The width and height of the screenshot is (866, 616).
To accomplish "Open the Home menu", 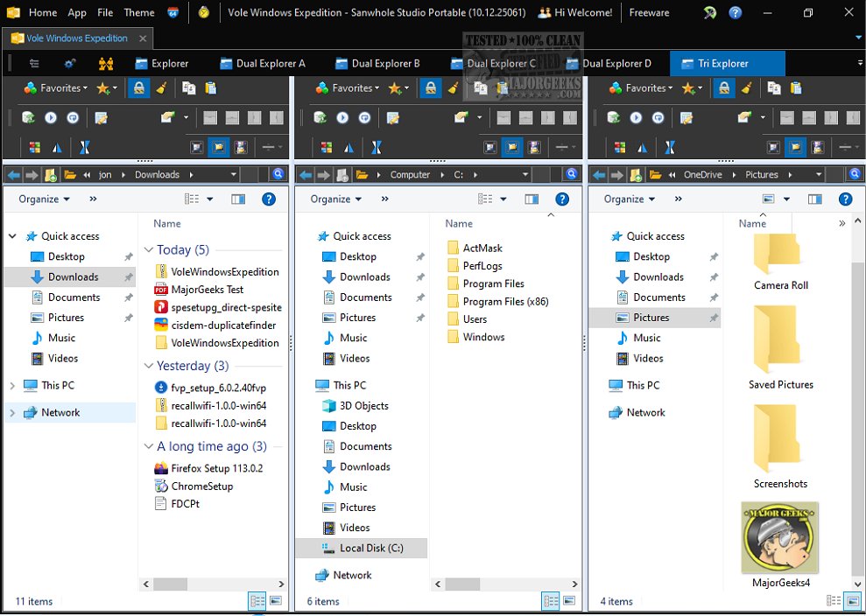I will pyautogui.click(x=43, y=12).
